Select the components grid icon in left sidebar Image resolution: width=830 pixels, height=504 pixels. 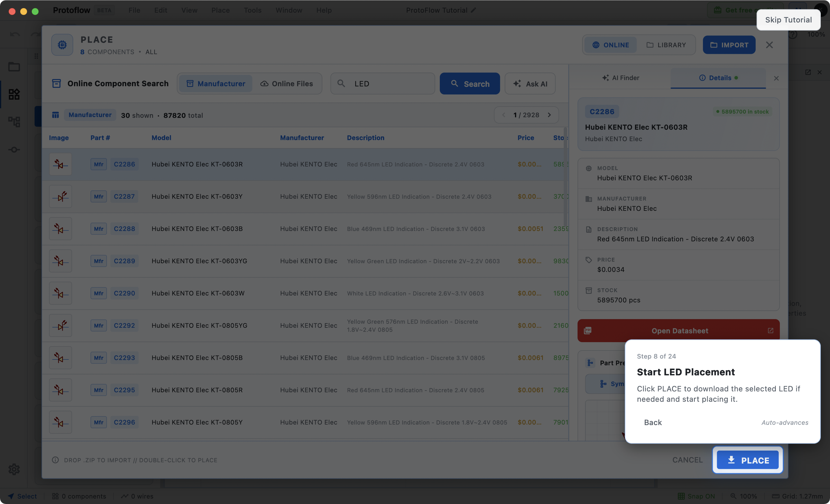tap(14, 94)
